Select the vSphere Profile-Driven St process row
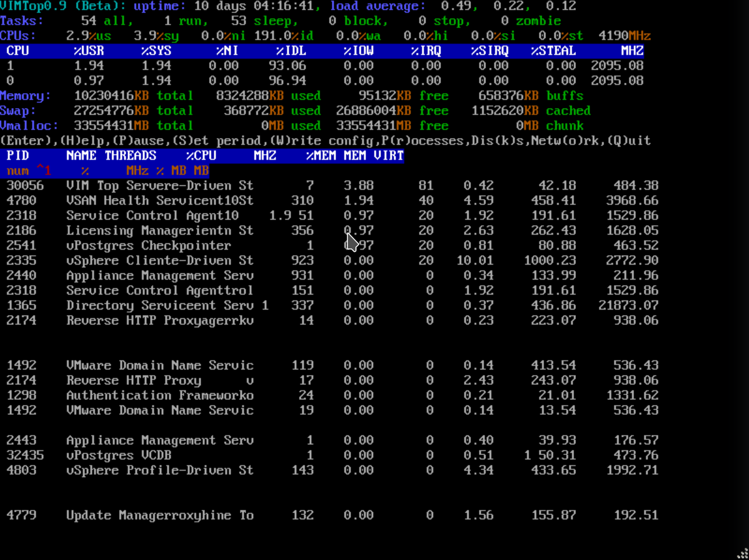 point(332,470)
